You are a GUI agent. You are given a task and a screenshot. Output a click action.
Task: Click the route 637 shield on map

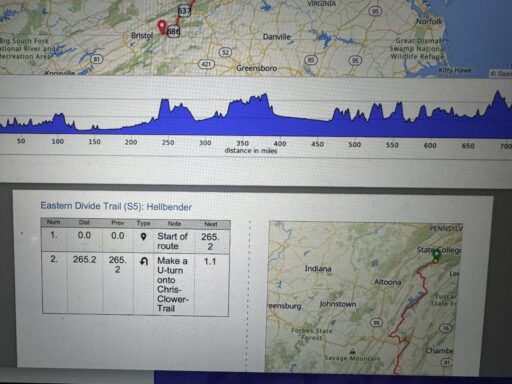pos(184,11)
